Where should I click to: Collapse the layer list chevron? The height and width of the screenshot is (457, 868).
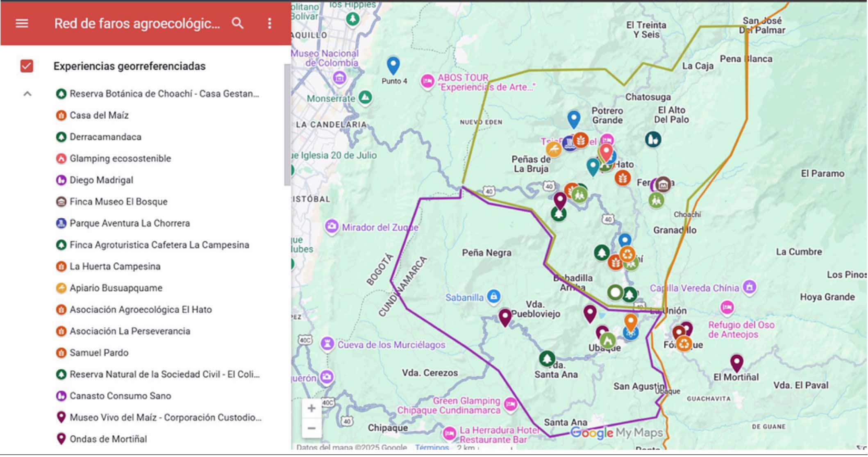[27, 94]
